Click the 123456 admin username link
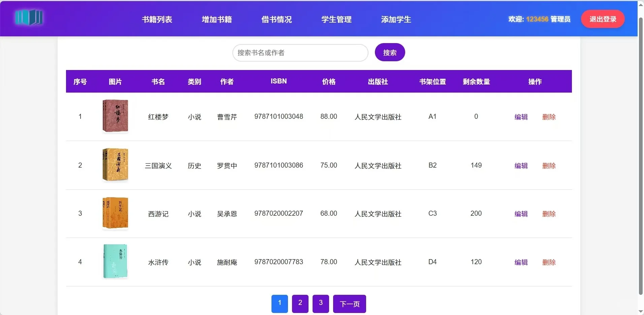 click(x=538, y=19)
